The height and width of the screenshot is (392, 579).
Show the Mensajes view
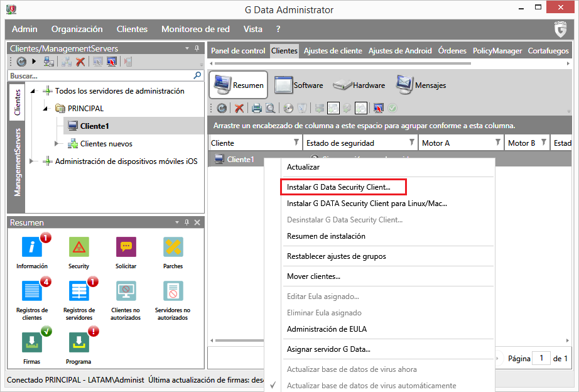421,85
